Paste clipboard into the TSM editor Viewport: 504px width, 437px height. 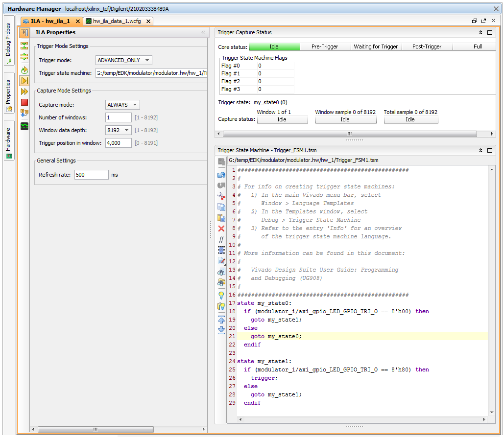tap(221, 218)
